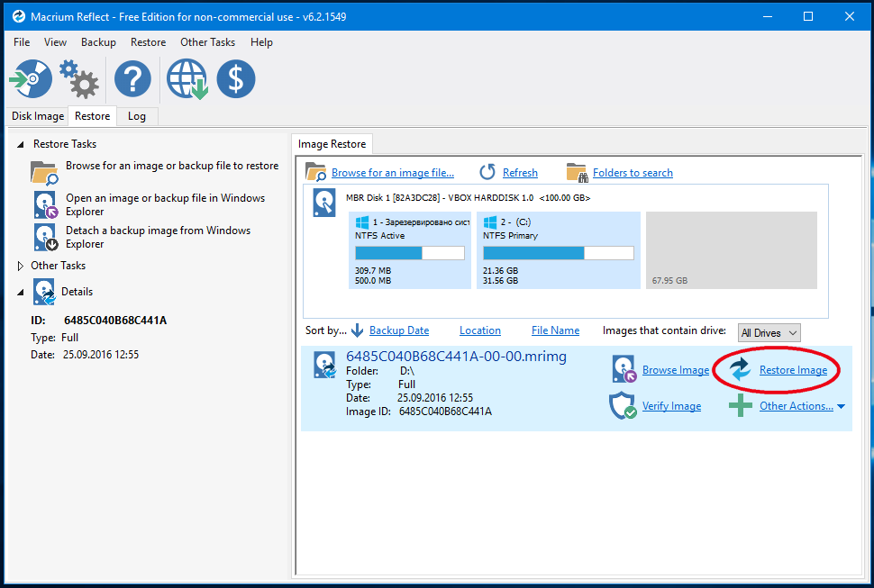Click the Verify Image shield icon
Screen dimensions: 874x588
[x=623, y=405]
